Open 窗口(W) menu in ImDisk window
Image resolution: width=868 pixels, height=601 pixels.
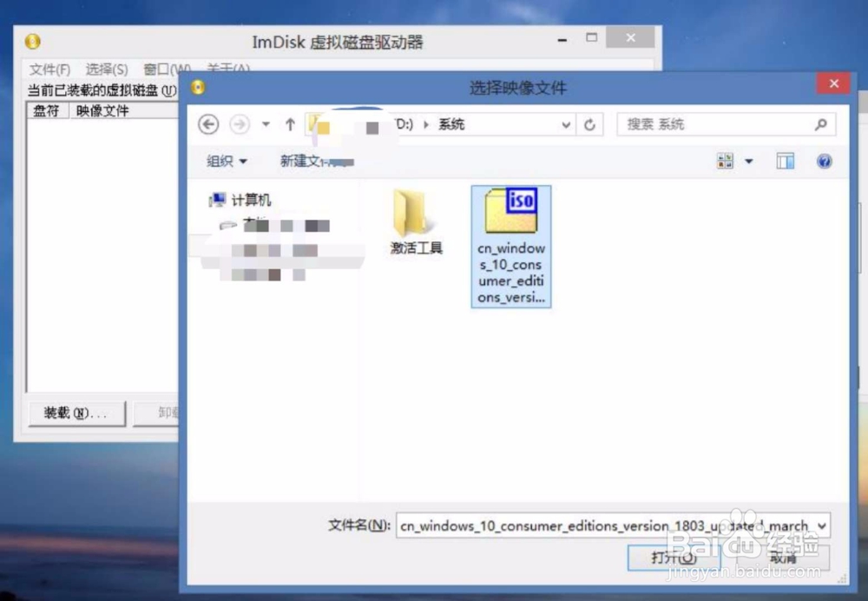(166, 69)
